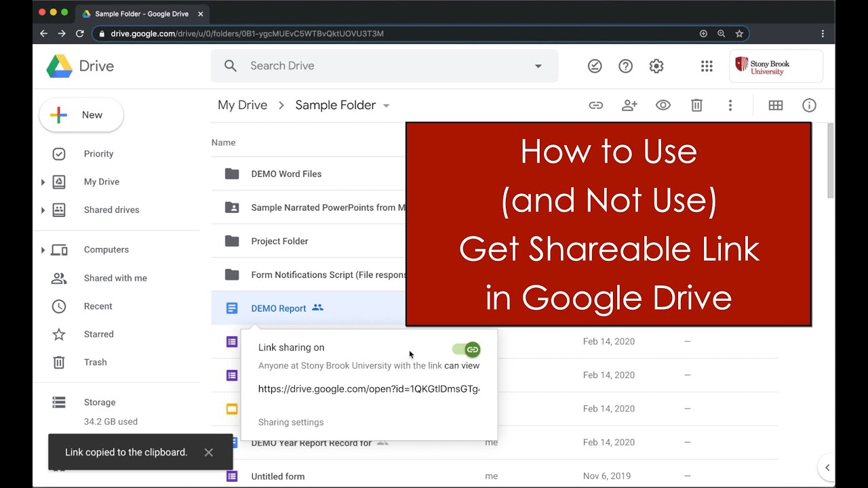Click the Share add-person icon
The image size is (868, 488).
(x=629, y=105)
